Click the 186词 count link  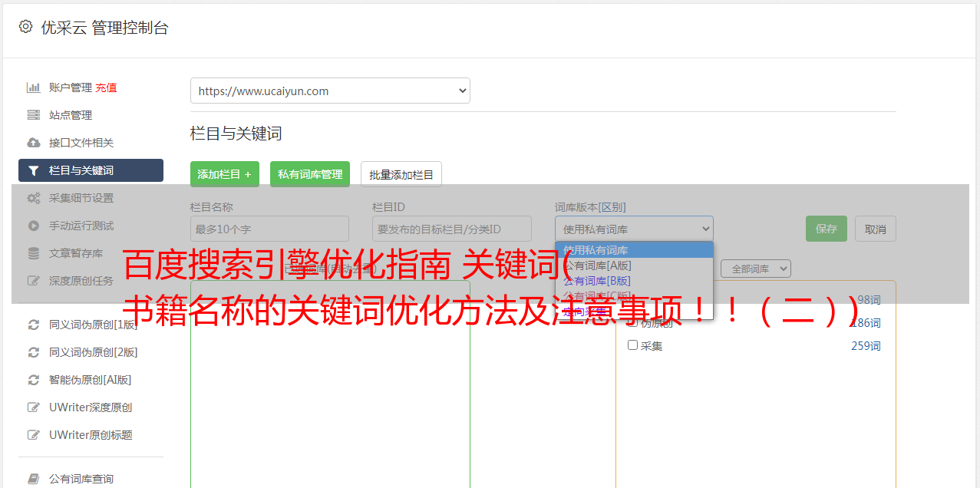point(866,323)
